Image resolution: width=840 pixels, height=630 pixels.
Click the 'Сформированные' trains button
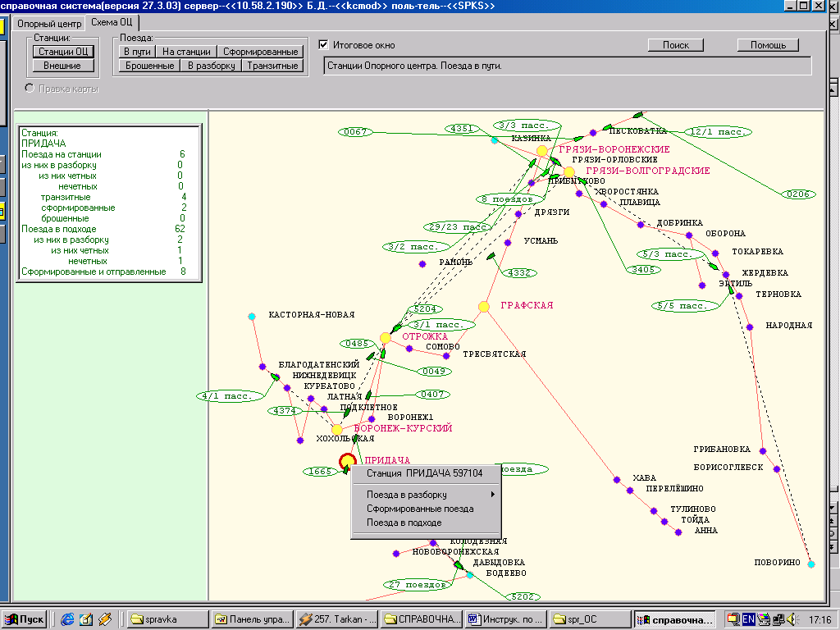tap(260, 52)
